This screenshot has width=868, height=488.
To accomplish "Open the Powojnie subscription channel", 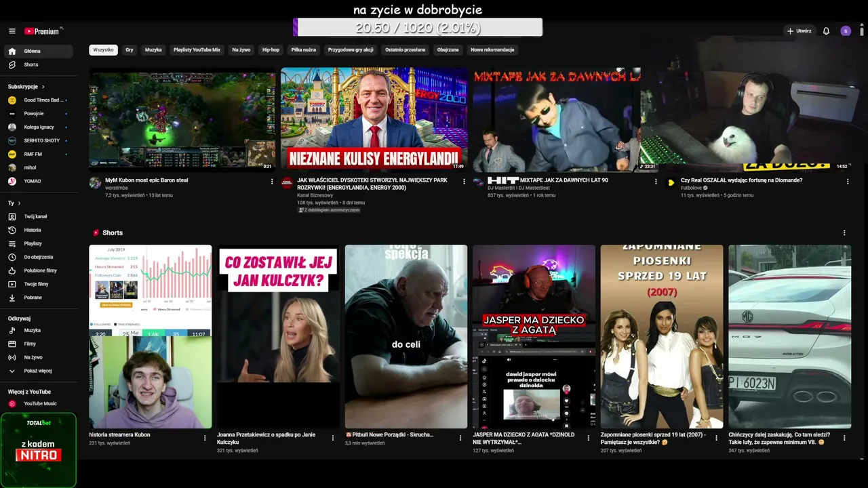I will (39, 114).
